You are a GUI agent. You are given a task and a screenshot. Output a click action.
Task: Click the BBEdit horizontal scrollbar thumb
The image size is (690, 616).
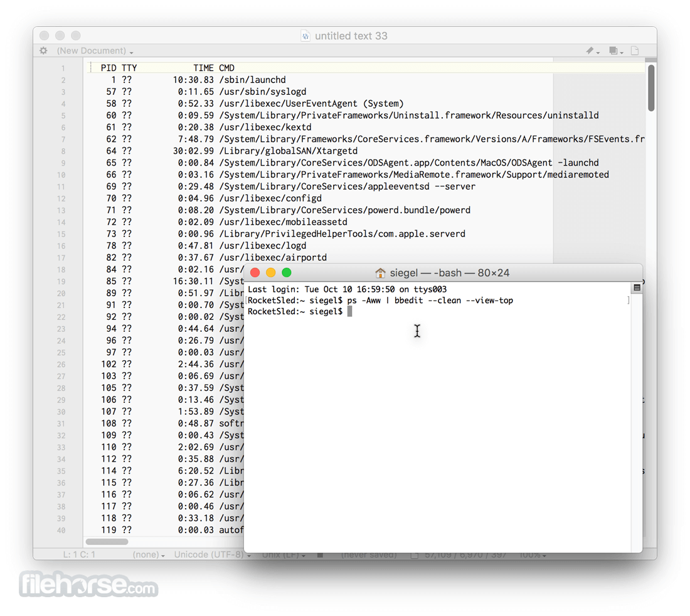coord(107,541)
